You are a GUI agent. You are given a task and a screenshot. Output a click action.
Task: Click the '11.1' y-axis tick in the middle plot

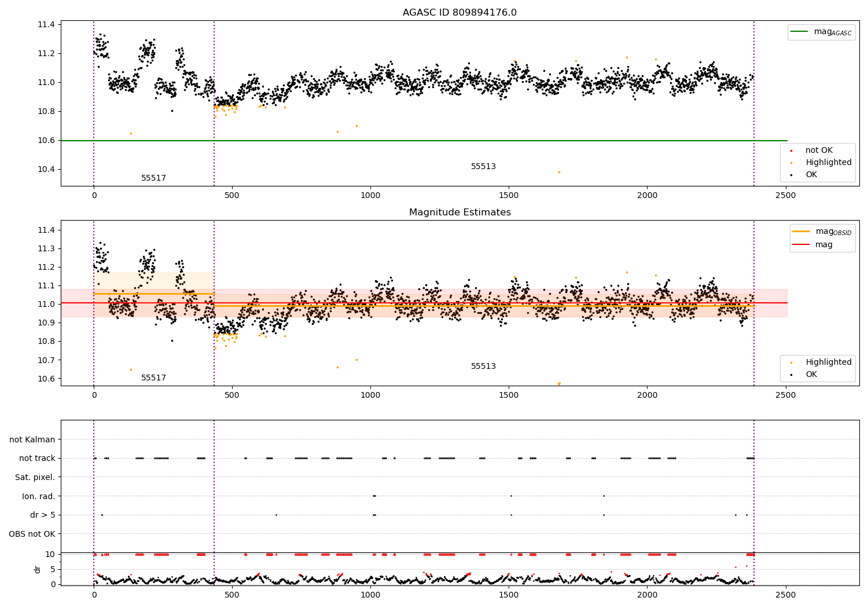pyautogui.click(x=46, y=286)
